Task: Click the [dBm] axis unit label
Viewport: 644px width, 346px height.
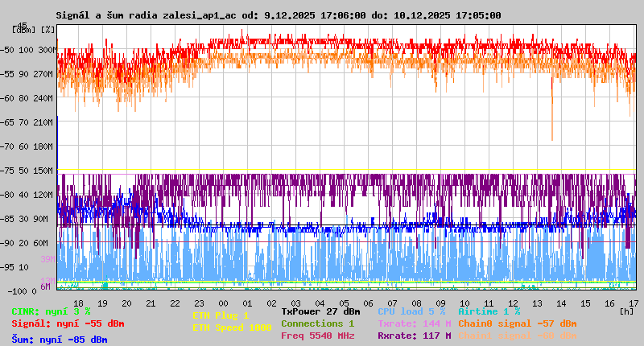Action: pyautogui.click(x=24, y=30)
